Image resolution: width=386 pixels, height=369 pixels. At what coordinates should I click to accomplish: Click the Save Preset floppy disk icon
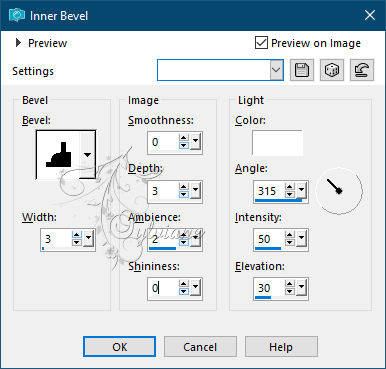coord(302,70)
